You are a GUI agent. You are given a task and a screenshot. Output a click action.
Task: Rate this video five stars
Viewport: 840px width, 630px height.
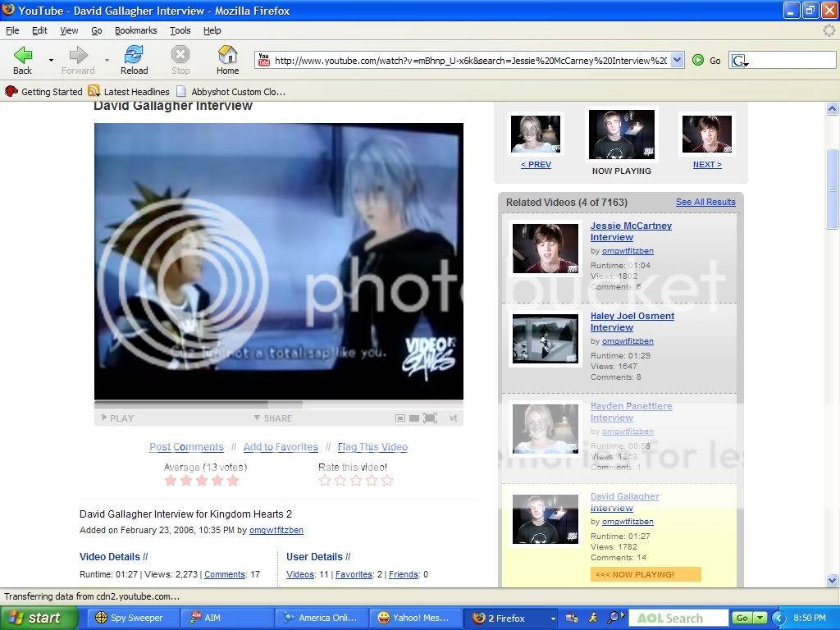(387, 481)
